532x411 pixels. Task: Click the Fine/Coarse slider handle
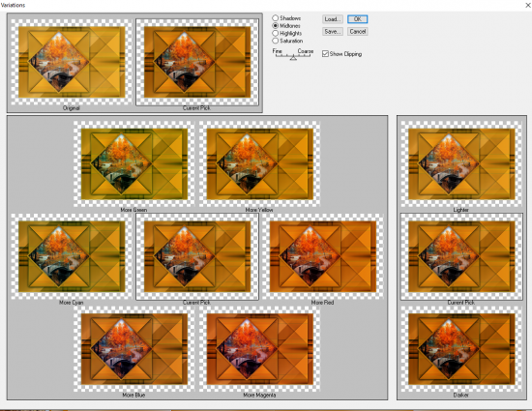293,58
